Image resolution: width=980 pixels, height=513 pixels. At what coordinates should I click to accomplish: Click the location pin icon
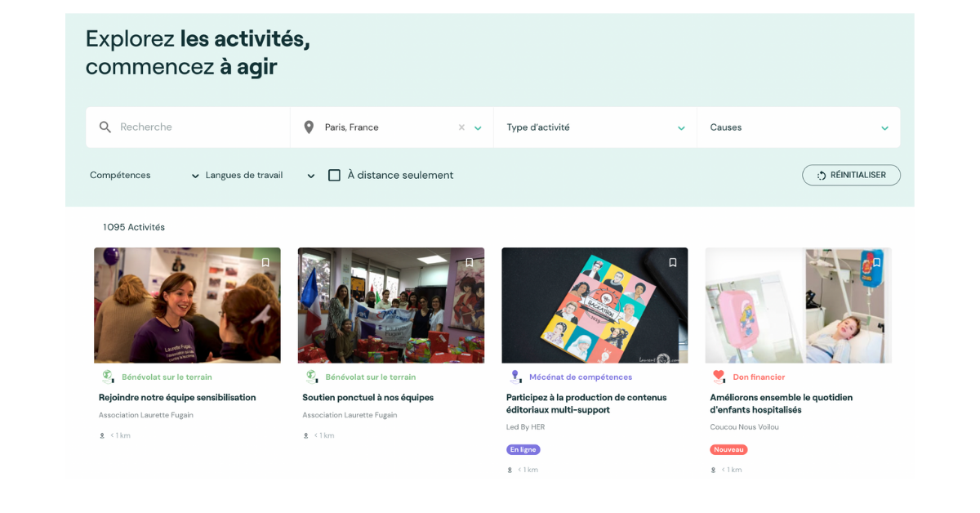pyautogui.click(x=309, y=127)
